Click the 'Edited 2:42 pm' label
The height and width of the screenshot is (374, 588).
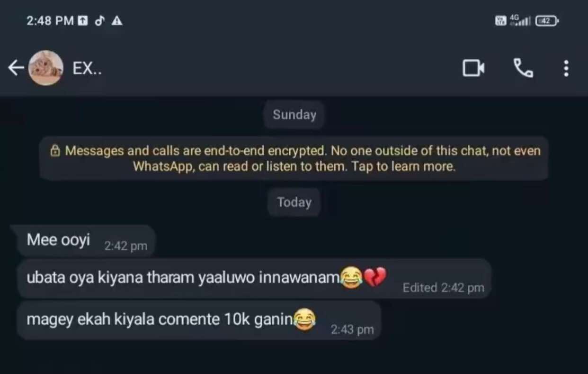(443, 288)
